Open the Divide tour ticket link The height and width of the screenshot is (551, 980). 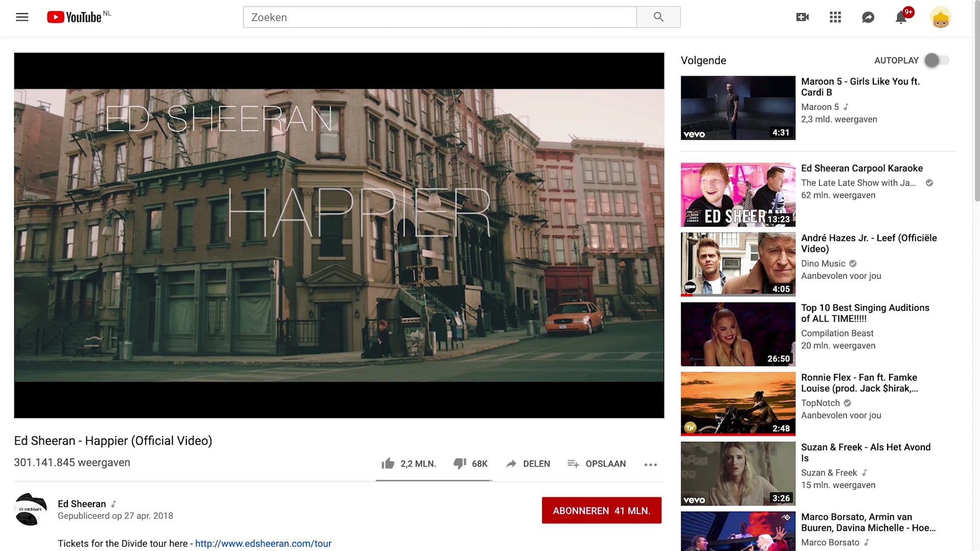[263, 543]
